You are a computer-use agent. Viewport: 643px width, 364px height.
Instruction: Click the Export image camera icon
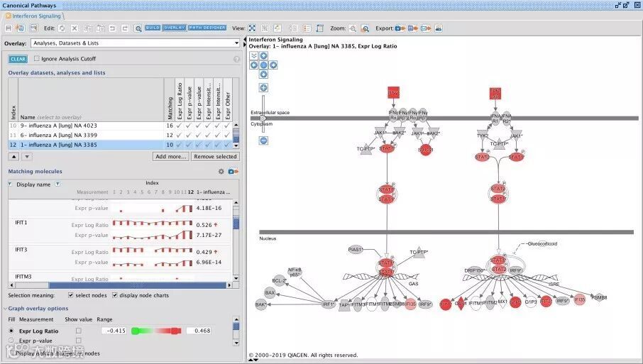[400, 28]
